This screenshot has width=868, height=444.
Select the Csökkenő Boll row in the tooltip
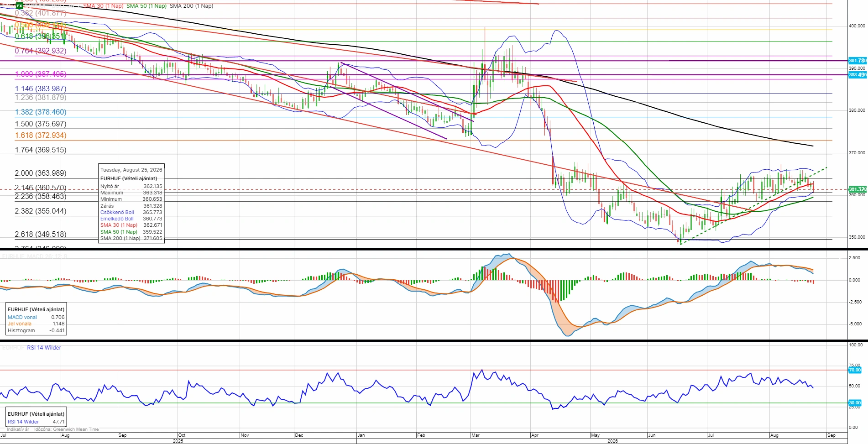[131, 212]
